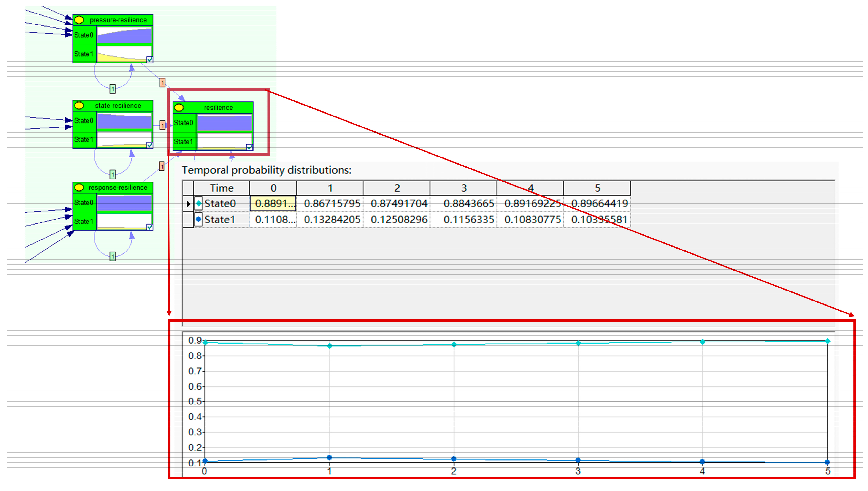Click the yellow oval icon on pressure-resilience node

[79, 20]
